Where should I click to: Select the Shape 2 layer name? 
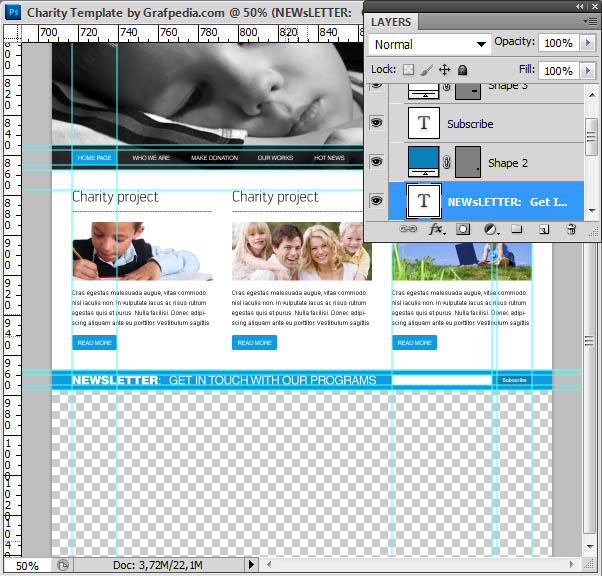tap(508, 163)
